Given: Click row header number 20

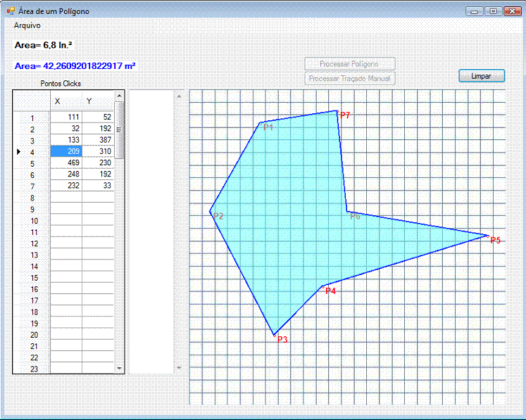Looking at the screenshot, I should pyautogui.click(x=32, y=335).
